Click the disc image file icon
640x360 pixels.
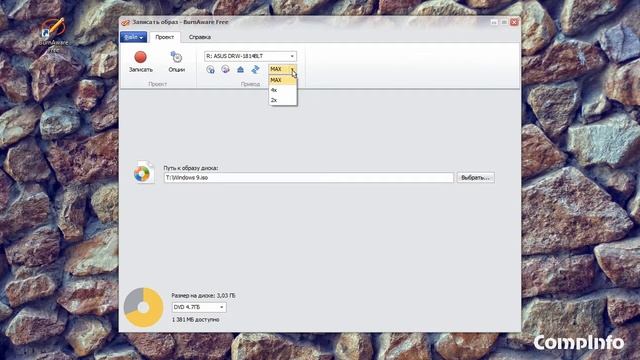tap(143, 172)
